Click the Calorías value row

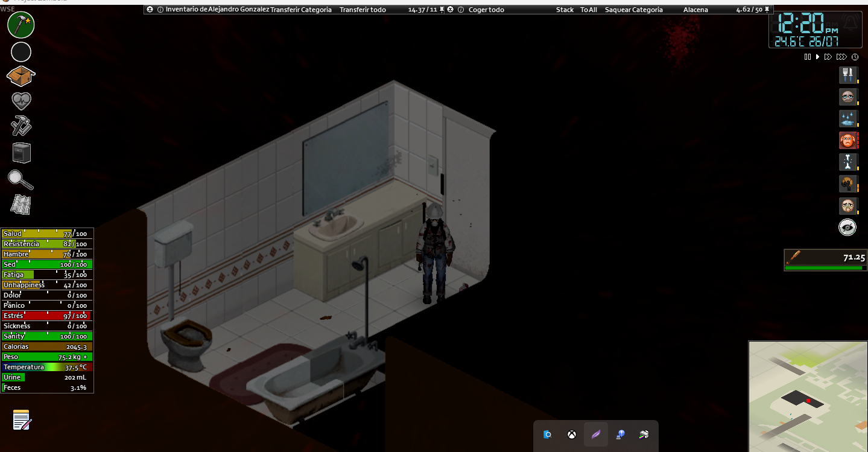(47, 346)
